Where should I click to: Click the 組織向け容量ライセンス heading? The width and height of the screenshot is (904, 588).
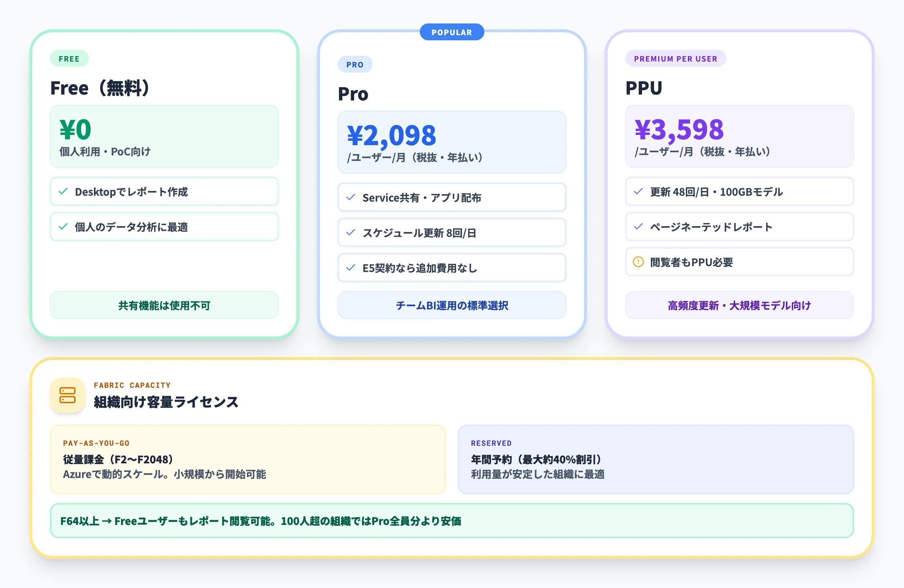point(166,402)
